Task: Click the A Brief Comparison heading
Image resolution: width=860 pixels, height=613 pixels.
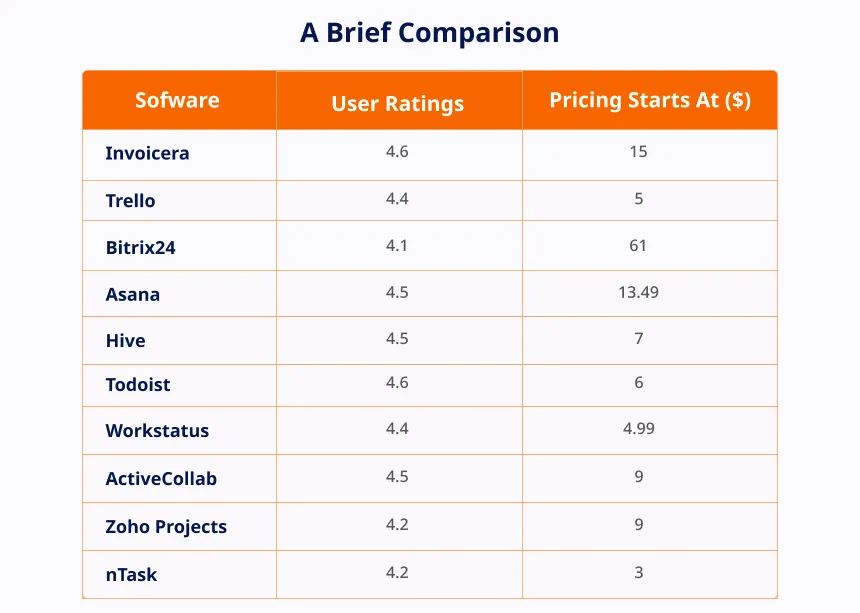Action: [429, 32]
